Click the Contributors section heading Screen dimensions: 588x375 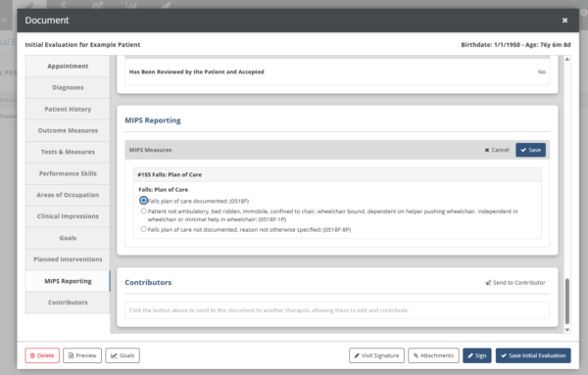coord(148,282)
